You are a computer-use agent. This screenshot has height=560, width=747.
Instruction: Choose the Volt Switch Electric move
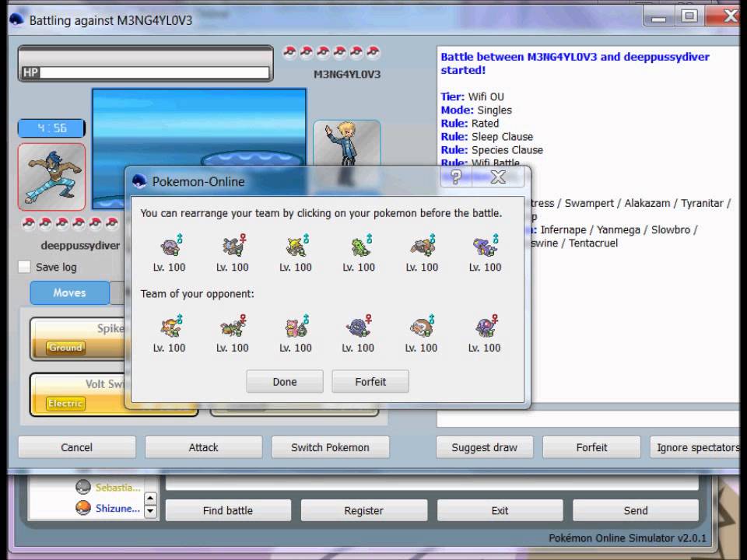click(x=77, y=394)
